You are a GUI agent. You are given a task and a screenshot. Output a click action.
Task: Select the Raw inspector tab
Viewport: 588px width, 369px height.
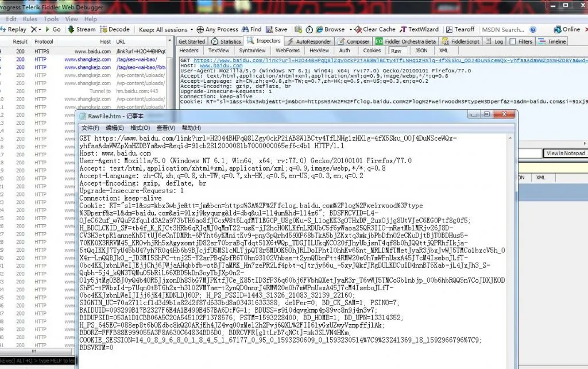396,51
